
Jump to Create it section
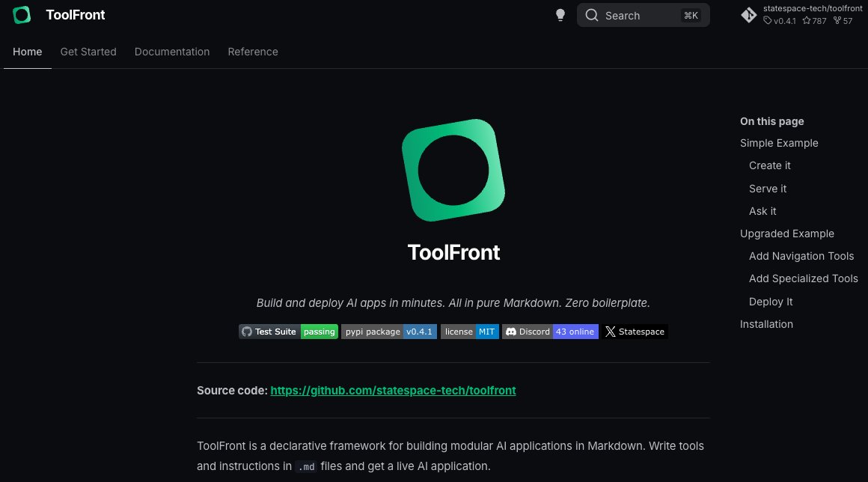click(x=769, y=165)
